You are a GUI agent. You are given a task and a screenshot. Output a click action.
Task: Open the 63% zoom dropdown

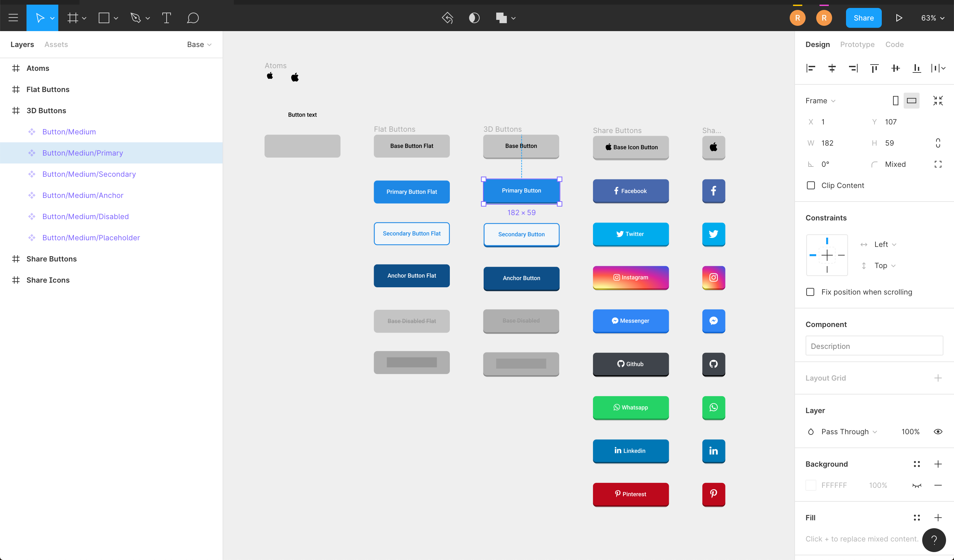coord(932,18)
